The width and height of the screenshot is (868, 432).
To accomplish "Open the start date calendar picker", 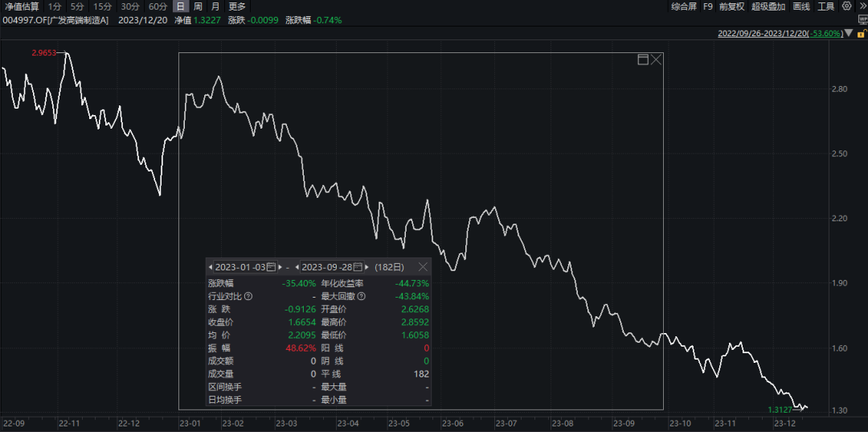I will 271,267.
